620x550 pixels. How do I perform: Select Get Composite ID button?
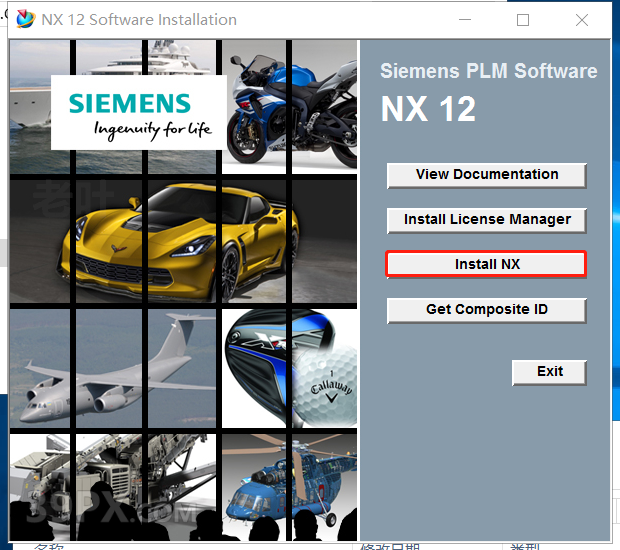coord(486,310)
